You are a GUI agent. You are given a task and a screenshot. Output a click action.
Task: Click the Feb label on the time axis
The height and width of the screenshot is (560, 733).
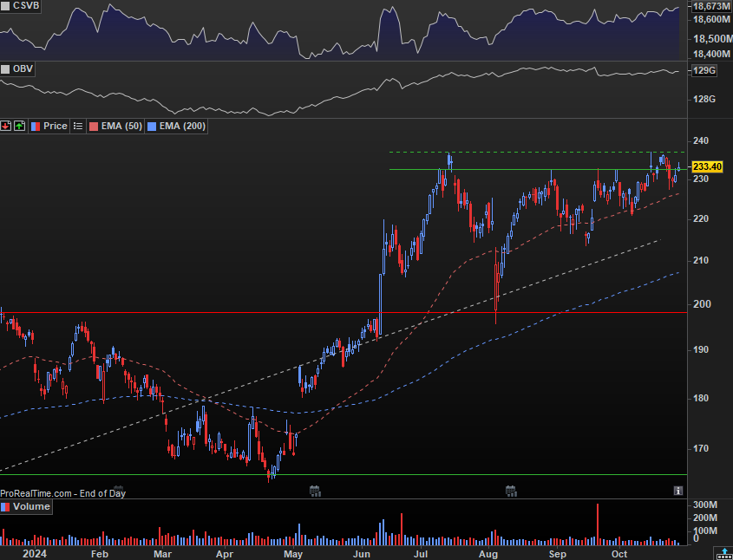(100, 554)
